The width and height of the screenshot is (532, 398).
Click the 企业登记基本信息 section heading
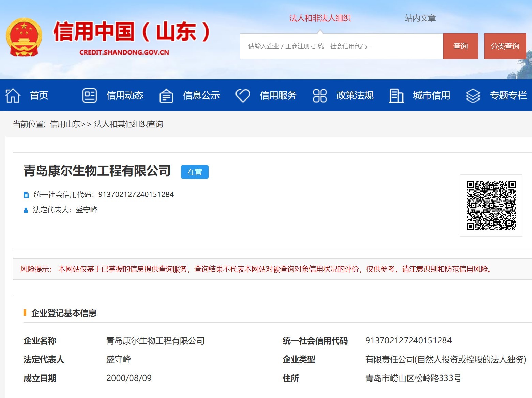click(64, 313)
